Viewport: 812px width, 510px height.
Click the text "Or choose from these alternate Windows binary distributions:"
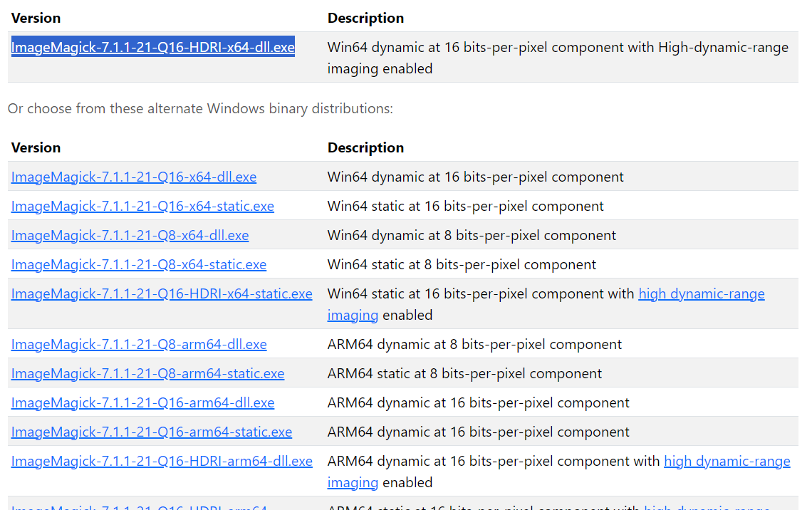point(200,109)
